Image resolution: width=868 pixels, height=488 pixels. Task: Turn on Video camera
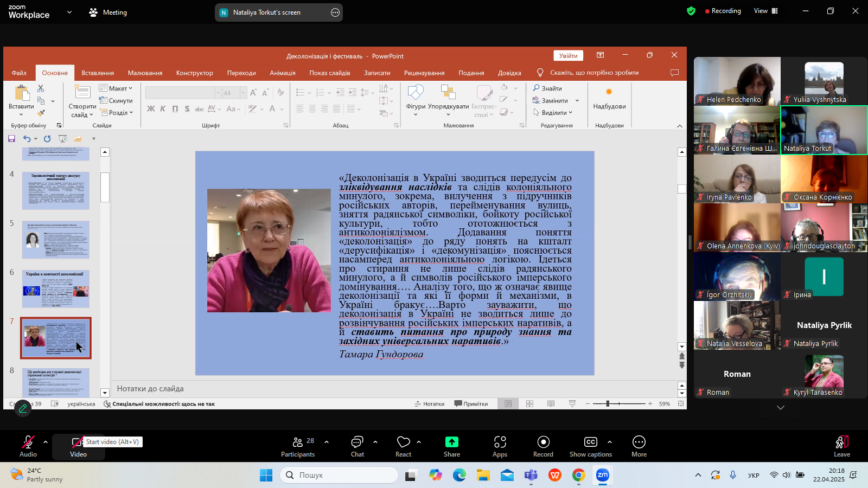coord(78,442)
